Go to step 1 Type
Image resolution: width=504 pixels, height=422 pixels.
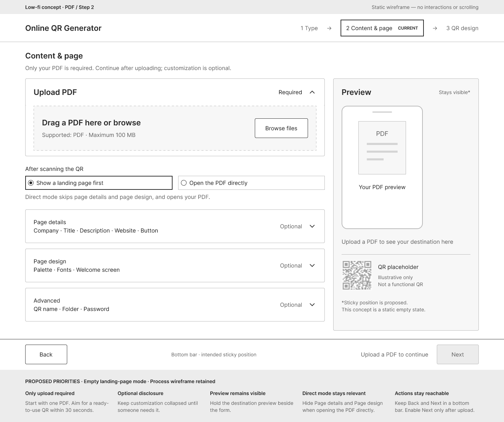tap(309, 28)
